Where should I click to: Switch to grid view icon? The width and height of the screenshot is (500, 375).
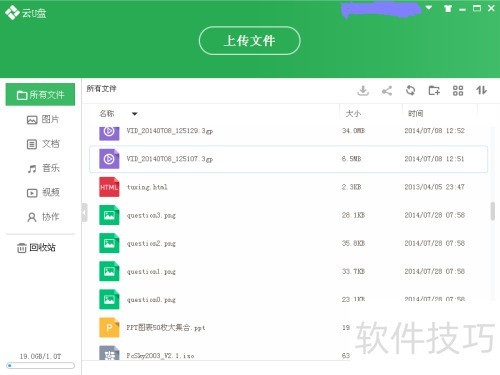coord(458,90)
